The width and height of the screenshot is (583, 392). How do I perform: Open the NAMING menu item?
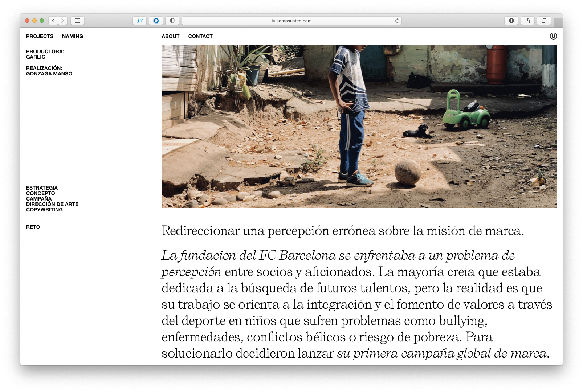click(x=73, y=36)
